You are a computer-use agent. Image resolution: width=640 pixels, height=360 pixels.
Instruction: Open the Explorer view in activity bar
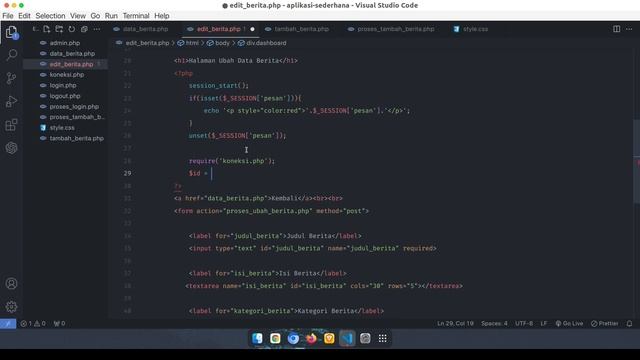(x=11, y=32)
